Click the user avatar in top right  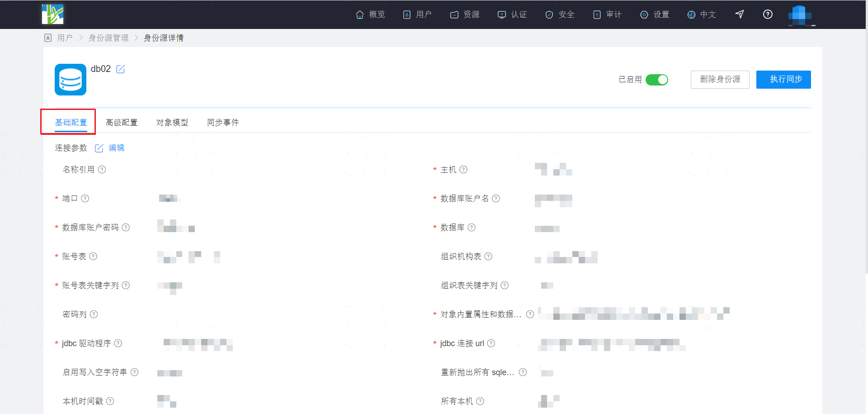click(800, 15)
